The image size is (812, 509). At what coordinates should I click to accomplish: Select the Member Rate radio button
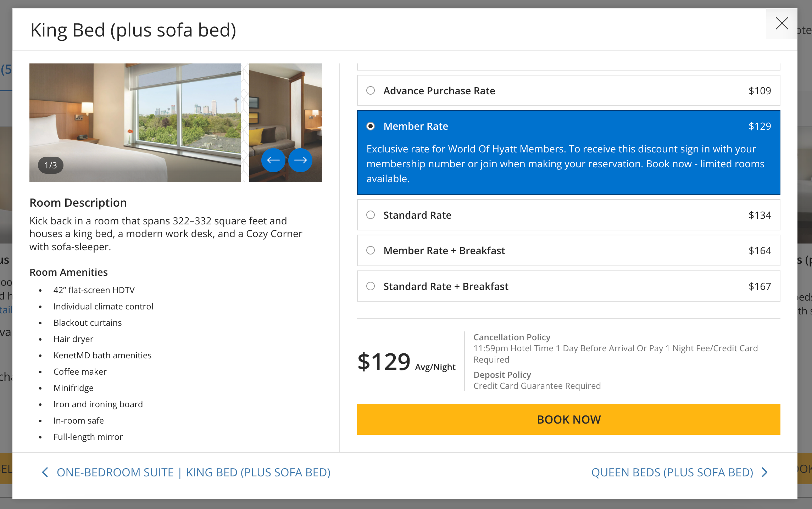pyautogui.click(x=371, y=126)
